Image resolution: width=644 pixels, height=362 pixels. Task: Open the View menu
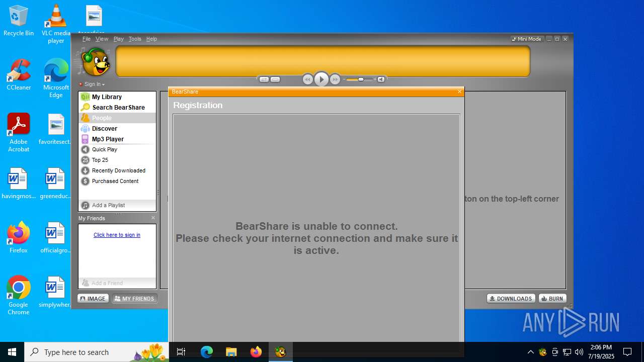pyautogui.click(x=102, y=39)
